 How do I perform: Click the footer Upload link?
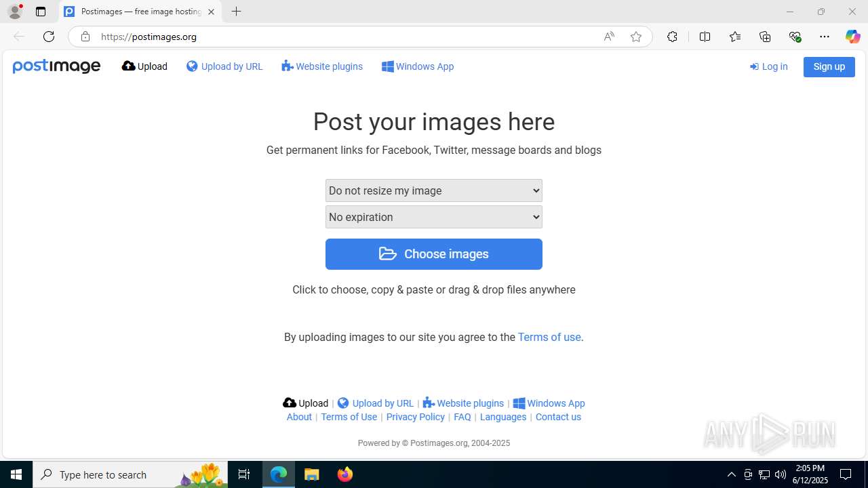pyautogui.click(x=305, y=403)
